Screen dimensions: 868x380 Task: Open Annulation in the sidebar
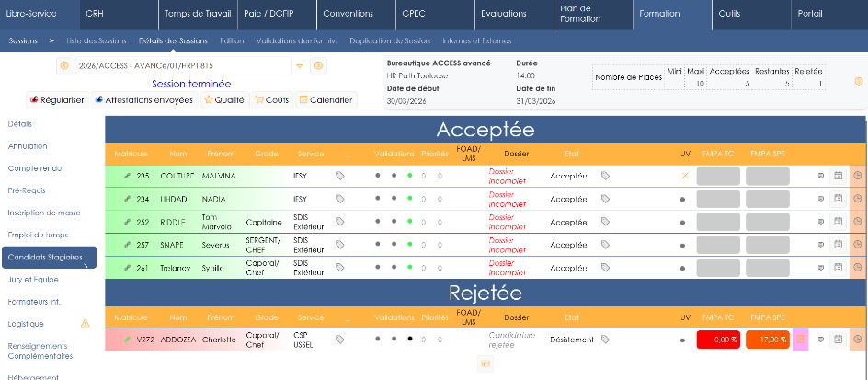28,146
